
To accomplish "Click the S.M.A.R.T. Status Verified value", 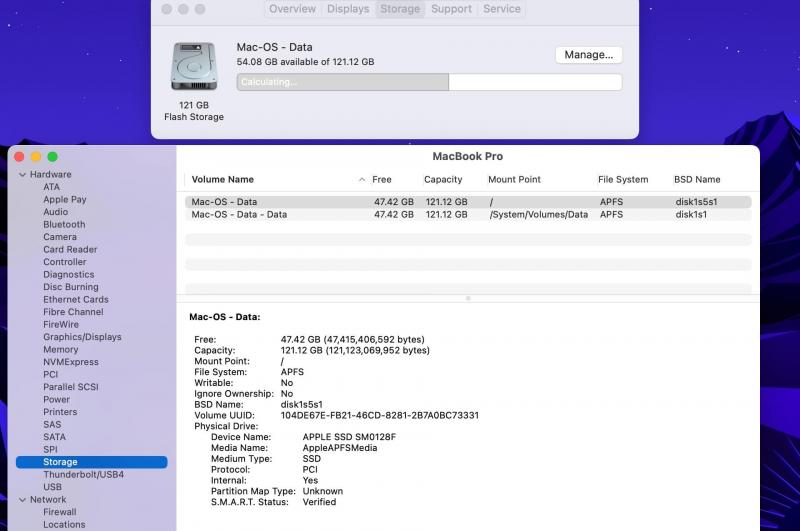I will [x=319, y=502].
